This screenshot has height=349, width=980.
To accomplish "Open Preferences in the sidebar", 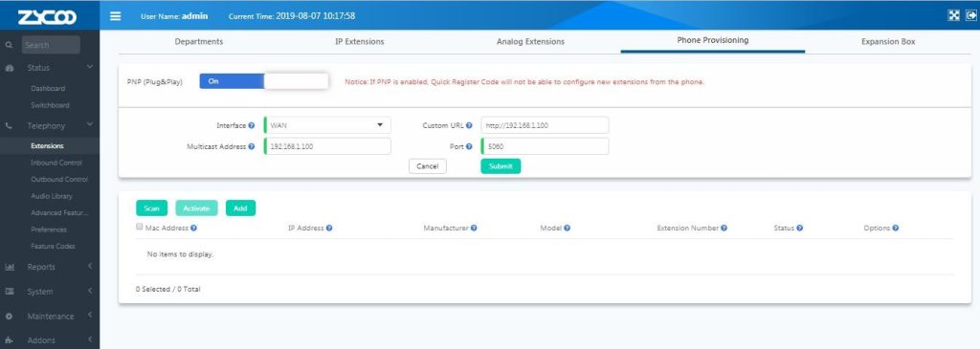I will point(49,229).
